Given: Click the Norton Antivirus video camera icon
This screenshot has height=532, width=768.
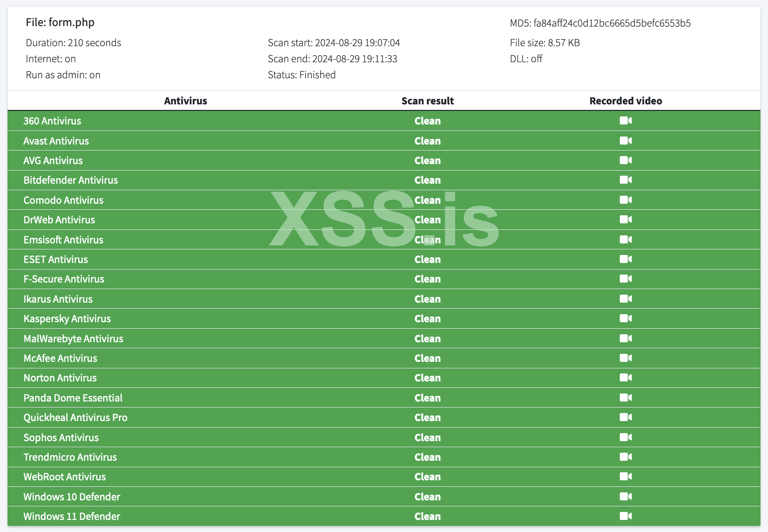Looking at the screenshot, I should coord(625,377).
